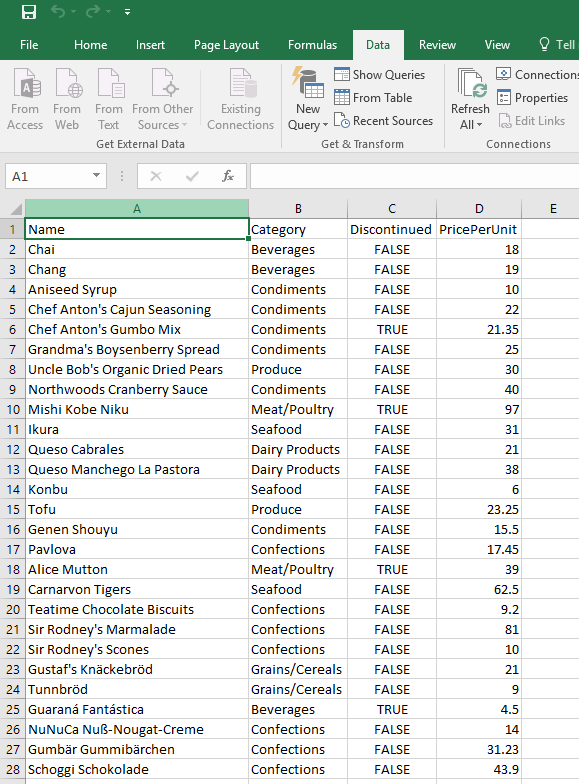Click the Category header cell
This screenshot has height=784, width=579.
pyautogui.click(x=298, y=230)
